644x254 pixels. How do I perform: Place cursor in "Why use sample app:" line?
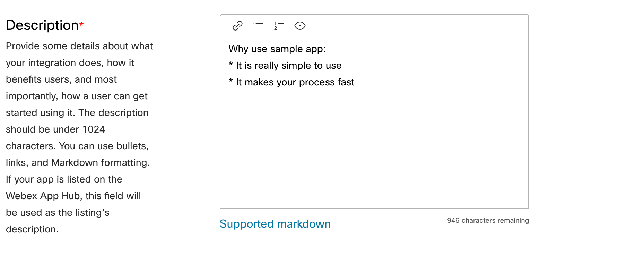pos(277,49)
